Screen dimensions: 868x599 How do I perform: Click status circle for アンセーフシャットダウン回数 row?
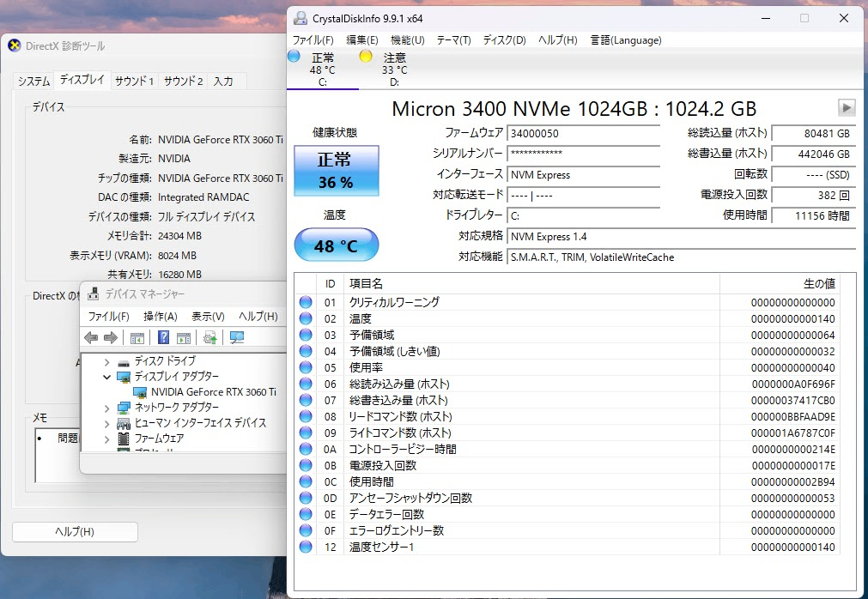click(x=306, y=498)
